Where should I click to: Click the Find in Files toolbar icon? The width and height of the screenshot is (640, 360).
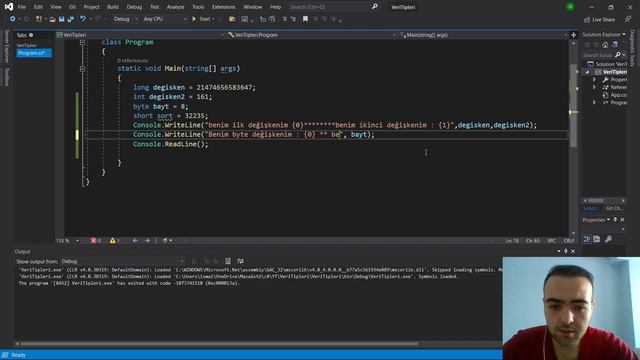point(232,19)
